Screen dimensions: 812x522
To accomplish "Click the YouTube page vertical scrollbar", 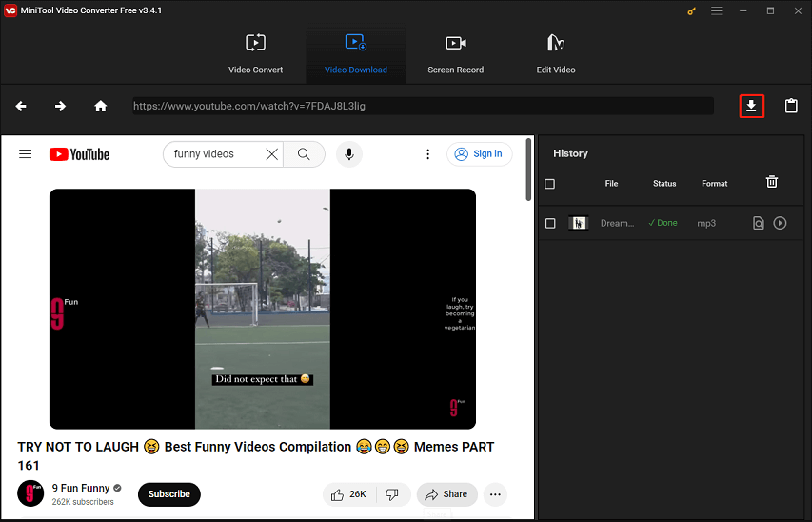I will click(x=528, y=169).
